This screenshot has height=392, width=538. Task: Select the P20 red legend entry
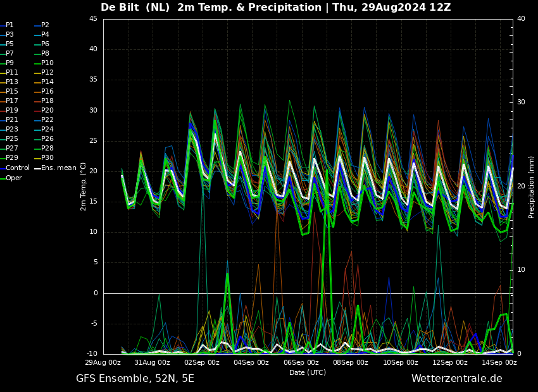point(44,111)
